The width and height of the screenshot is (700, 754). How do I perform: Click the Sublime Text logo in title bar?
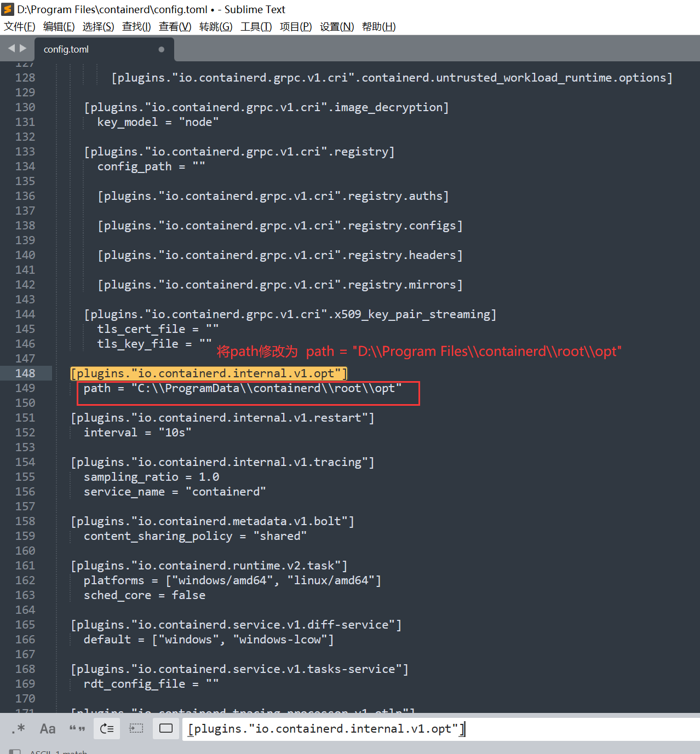pos(8,9)
